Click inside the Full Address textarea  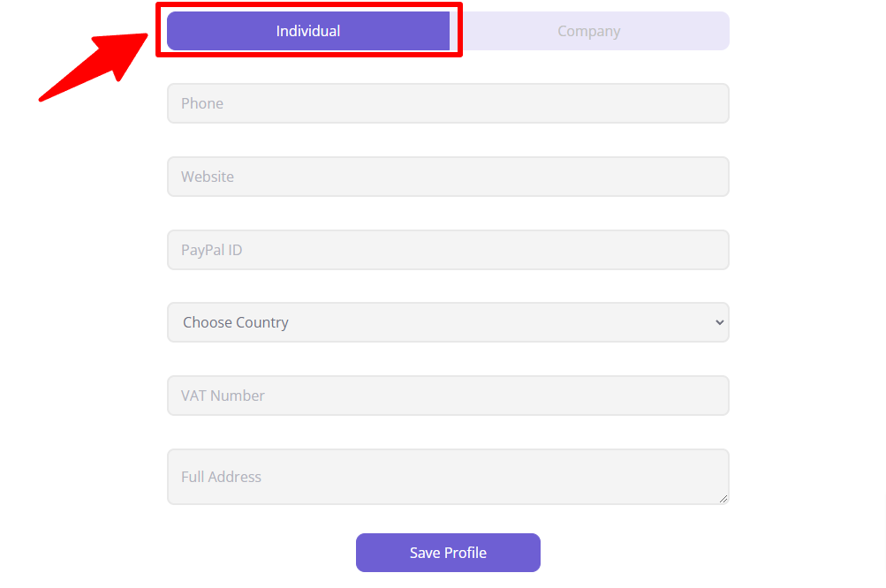pyautogui.click(x=448, y=477)
